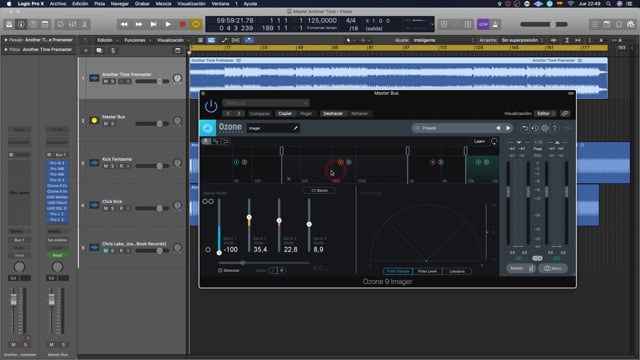
Task: Click the Ozone undo arrow icon
Action: click(x=525, y=128)
